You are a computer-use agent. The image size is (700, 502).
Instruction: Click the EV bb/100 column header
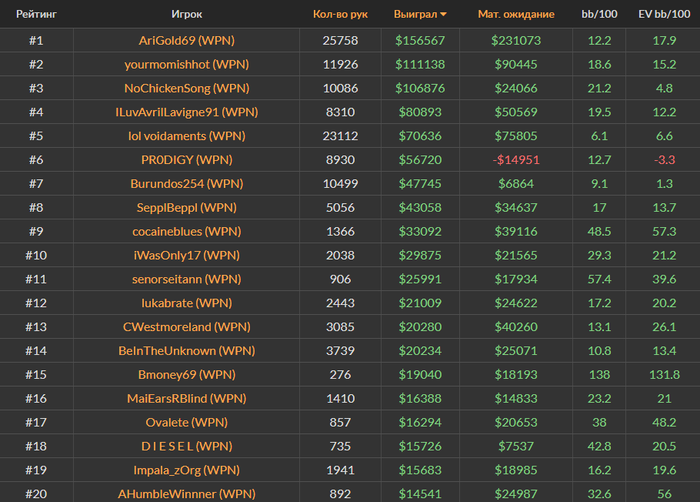[664, 15]
